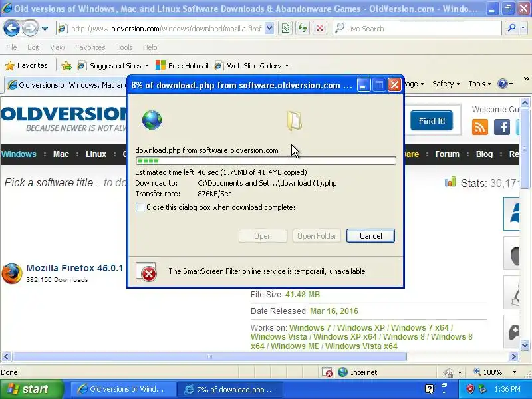Click the Stats bar chart icon

[x=450, y=182]
